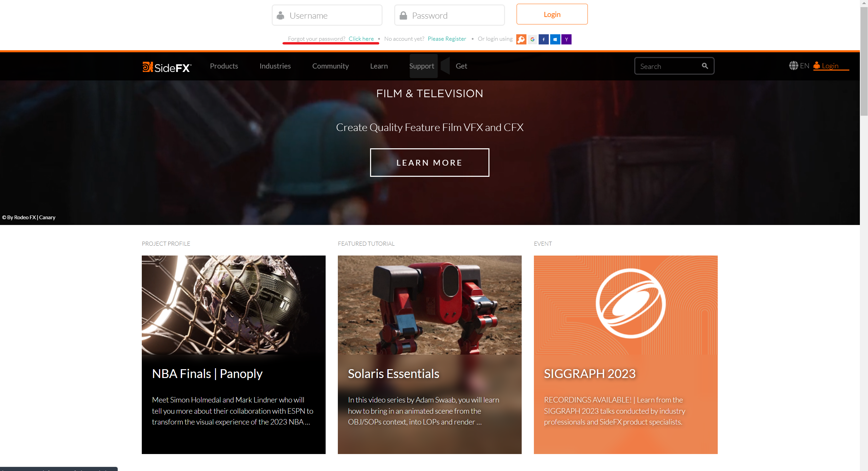This screenshot has height=471, width=868.
Task: Click the SideFX logo
Action: click(x=167, y=67)
